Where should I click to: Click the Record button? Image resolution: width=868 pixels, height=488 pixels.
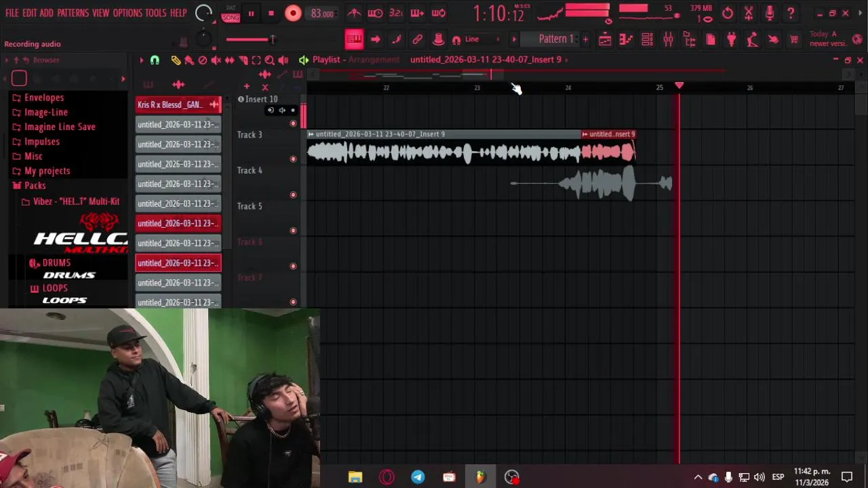pos(293,13)
